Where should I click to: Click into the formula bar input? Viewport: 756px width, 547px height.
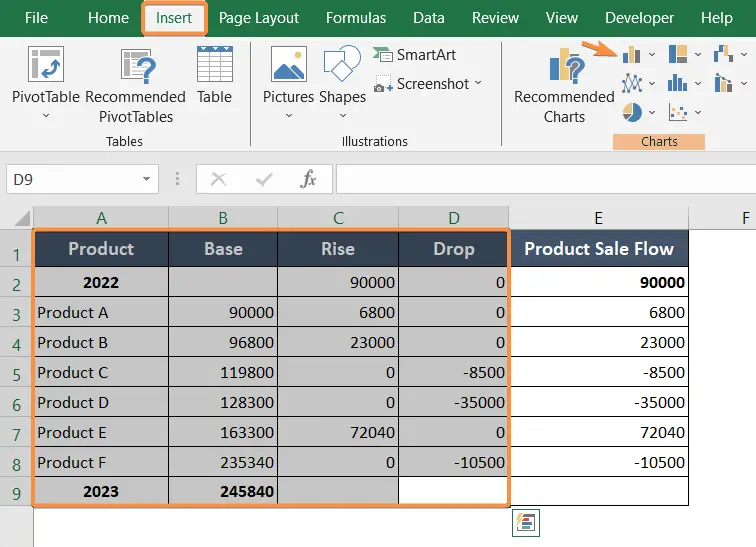[546, 179]
